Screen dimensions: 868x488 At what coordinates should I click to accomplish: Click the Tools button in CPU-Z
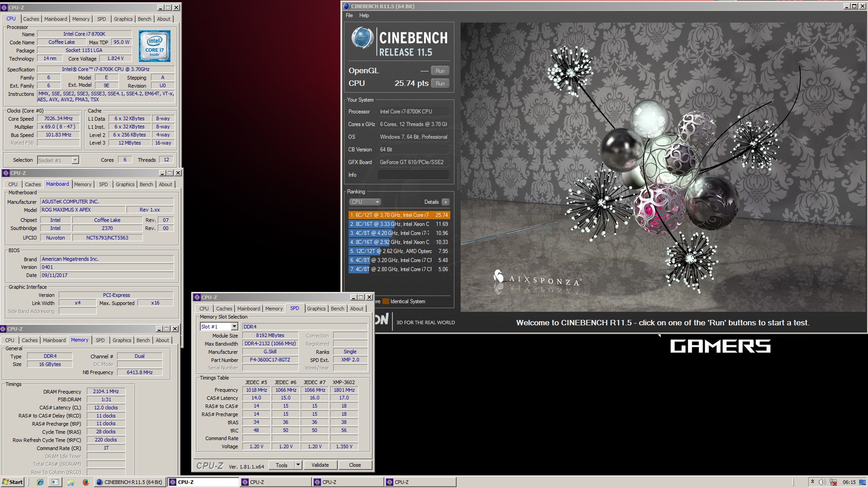(282, 465)
